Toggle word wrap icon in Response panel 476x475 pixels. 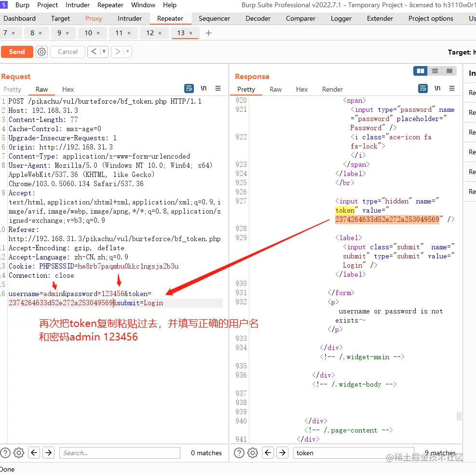coord(423,89)
